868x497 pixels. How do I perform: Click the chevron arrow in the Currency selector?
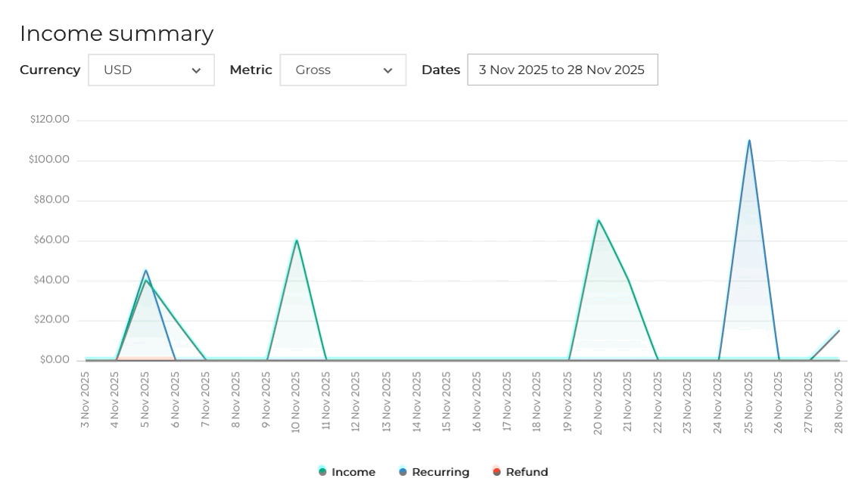pos(196,70)
